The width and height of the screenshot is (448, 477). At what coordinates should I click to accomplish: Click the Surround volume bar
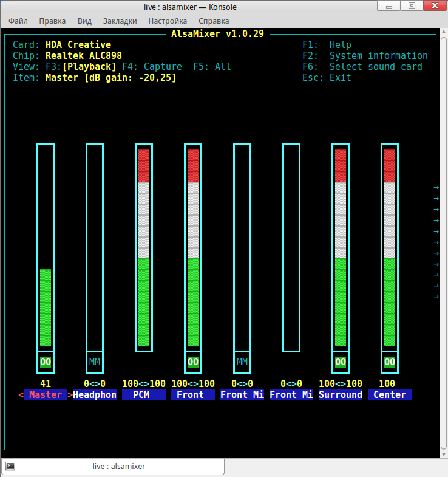click(x=341, y=247)
